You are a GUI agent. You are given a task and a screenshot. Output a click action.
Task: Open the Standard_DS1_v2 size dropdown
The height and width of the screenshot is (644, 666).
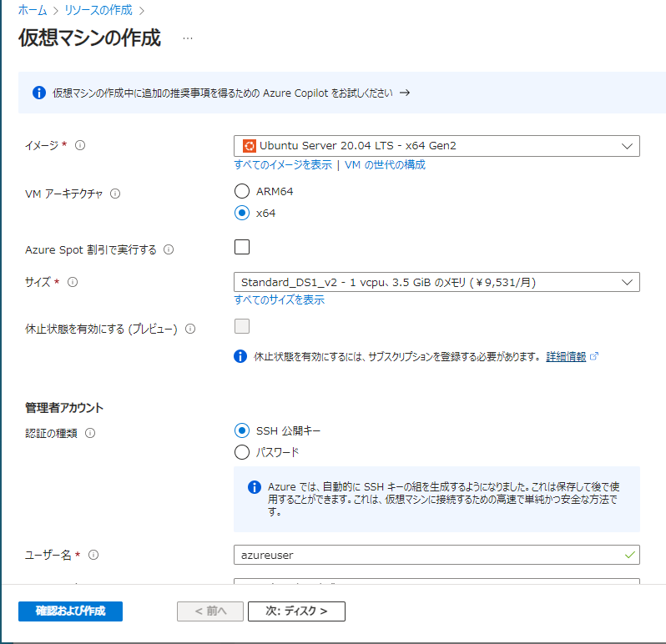(x=436, y=282)
